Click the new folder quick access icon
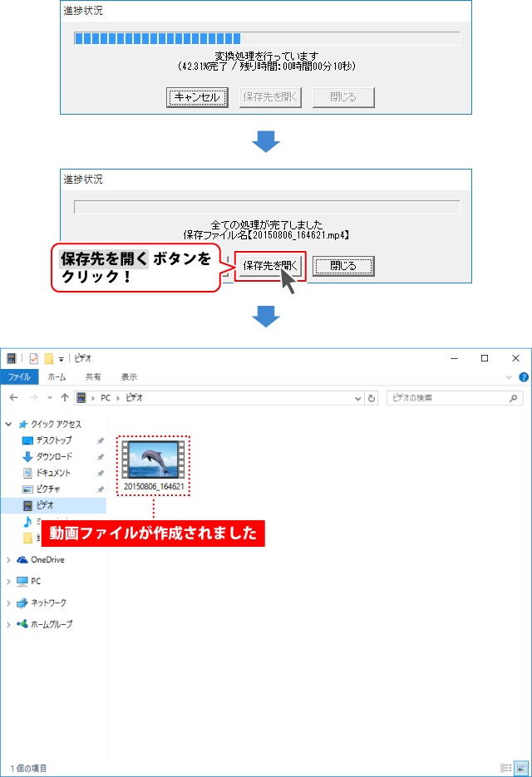 click(48, 358)
